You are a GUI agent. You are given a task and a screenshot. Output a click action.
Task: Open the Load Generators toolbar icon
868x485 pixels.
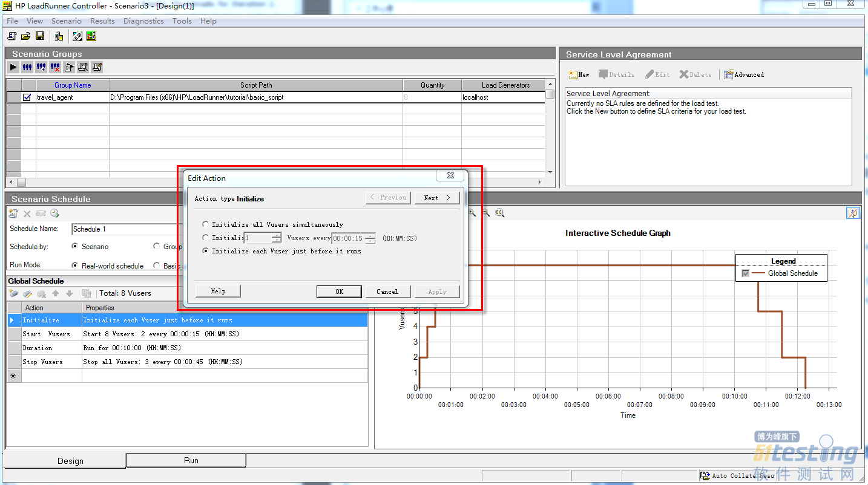[x=59, y=36]
